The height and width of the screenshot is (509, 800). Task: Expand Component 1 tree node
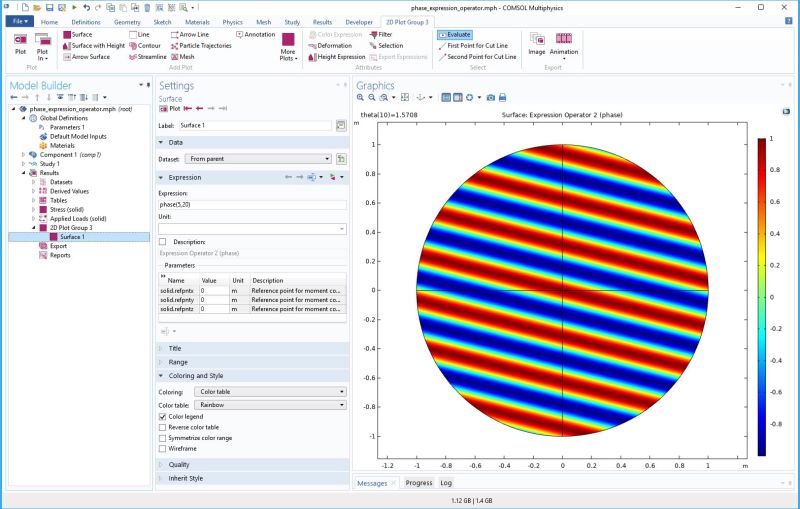pyautogui.click(x=23, y=155)
